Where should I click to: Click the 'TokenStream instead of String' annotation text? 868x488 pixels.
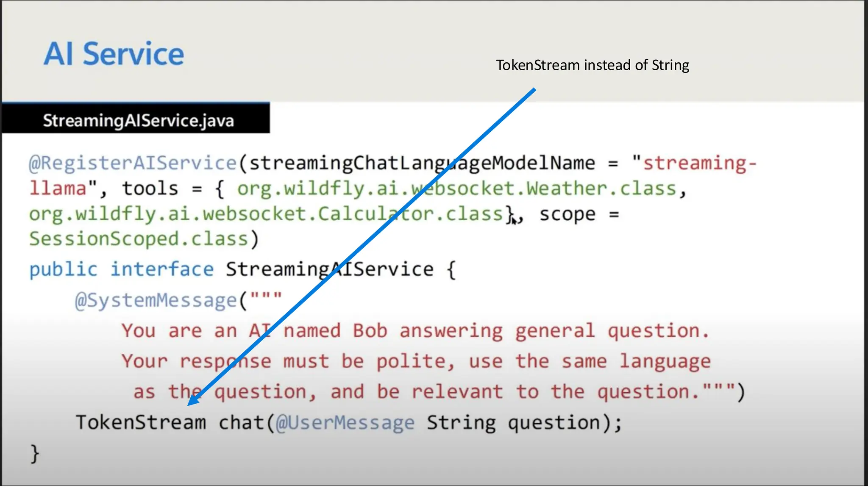coord(593,65)
